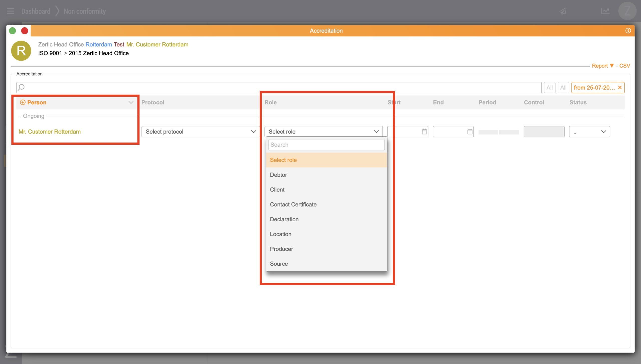Remove the date filter with the X
The width and height of the screenshot is (641, 364).
(x=620, y=88)
